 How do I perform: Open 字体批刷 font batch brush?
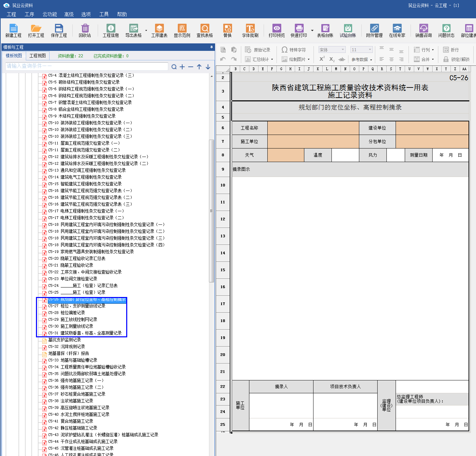250,31
